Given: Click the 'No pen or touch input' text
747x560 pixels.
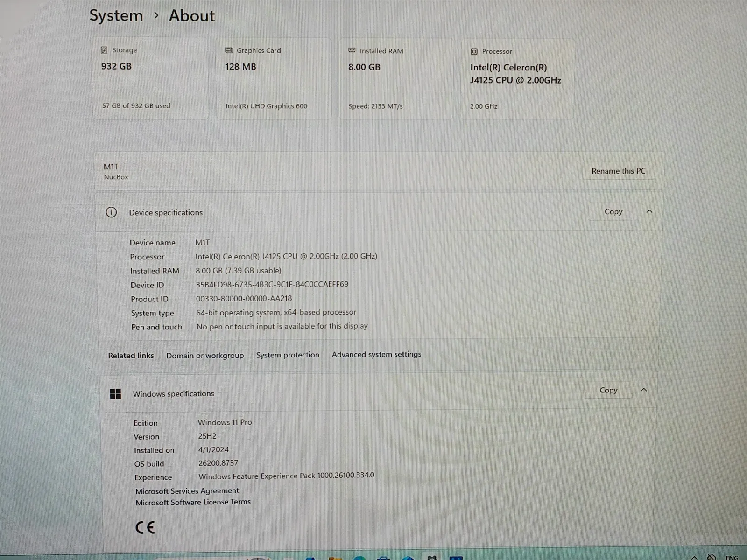Looking at the screenshot, I should pos(282,326).
